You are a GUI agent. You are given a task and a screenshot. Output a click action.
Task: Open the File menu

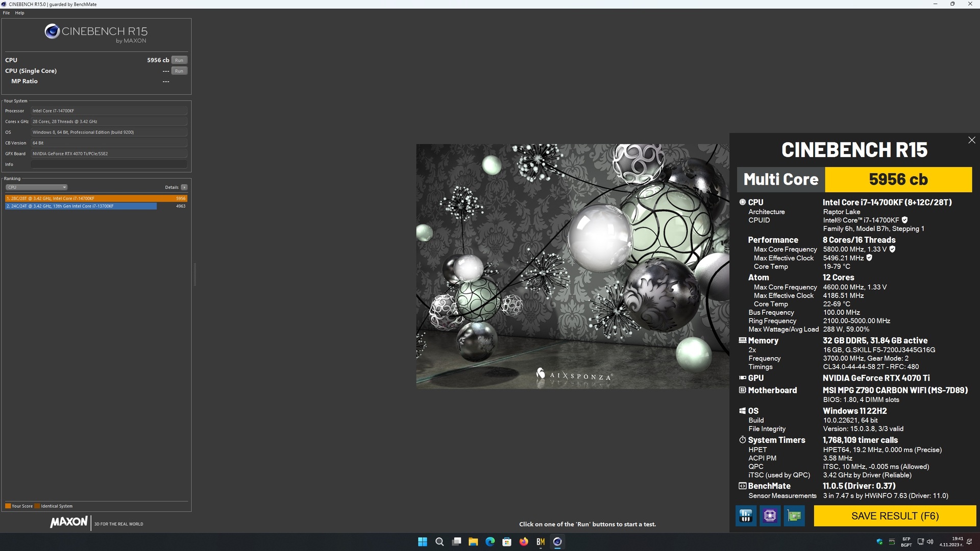6,13
